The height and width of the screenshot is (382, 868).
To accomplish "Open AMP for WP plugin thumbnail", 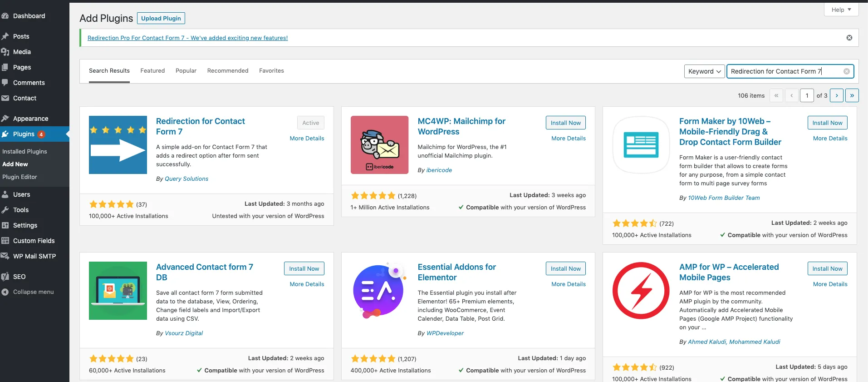I will pyautogui.click(x=641, y=291).
